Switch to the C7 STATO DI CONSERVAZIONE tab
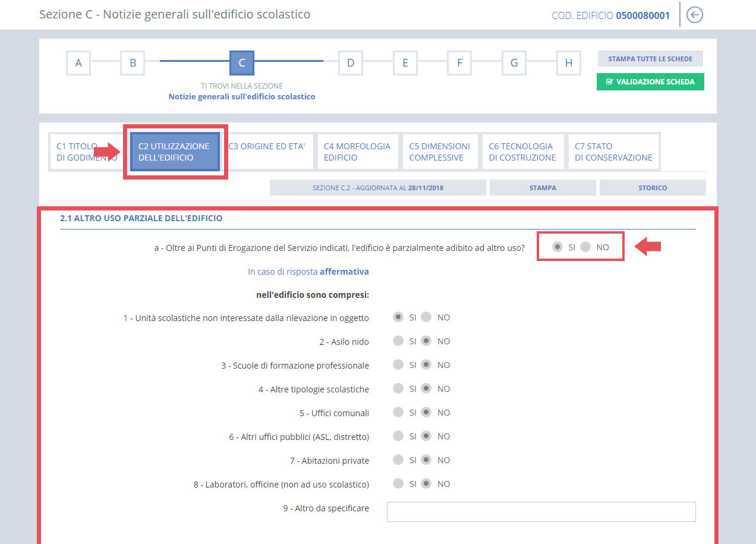This screenshot has height=544, width=756. coord(613,151)
